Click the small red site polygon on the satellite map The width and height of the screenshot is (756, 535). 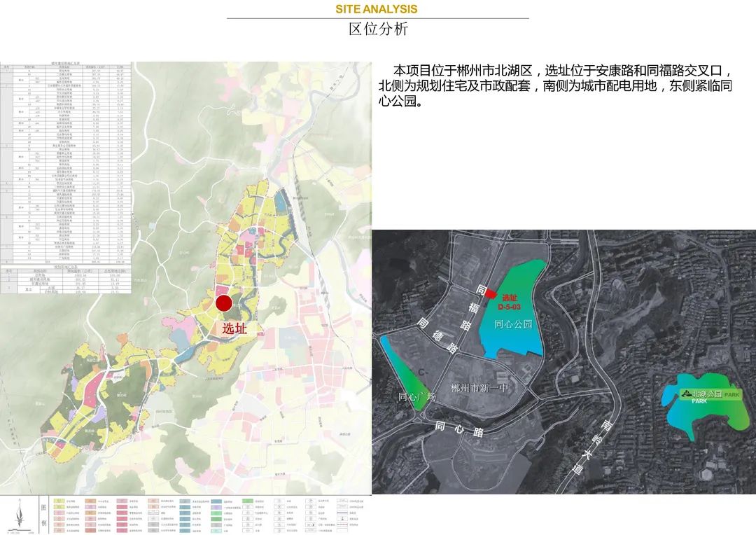(x=490, y=293)
